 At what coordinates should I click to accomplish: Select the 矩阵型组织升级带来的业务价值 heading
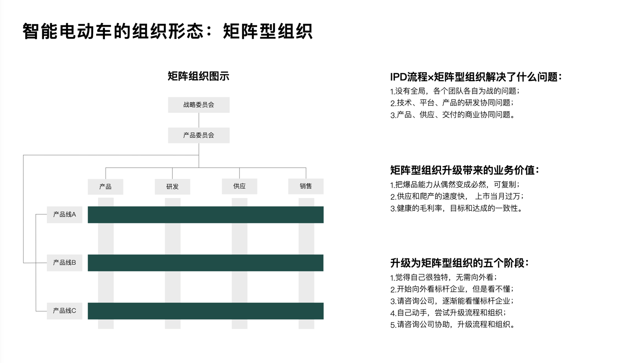(465, 170)
